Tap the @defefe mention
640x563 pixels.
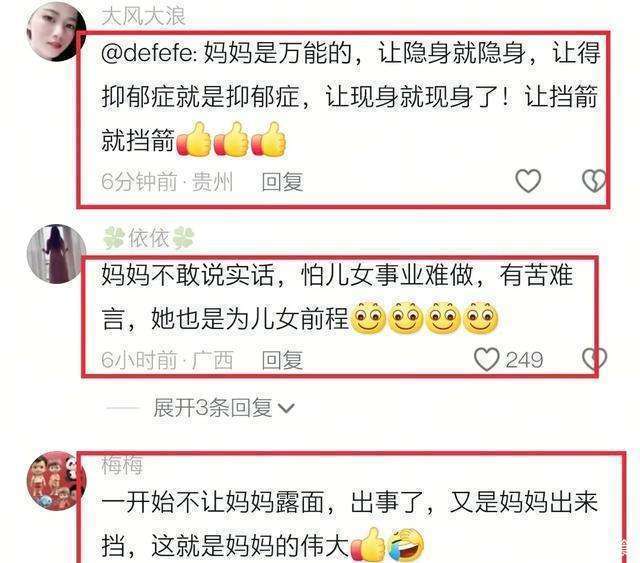coord(149,53)
